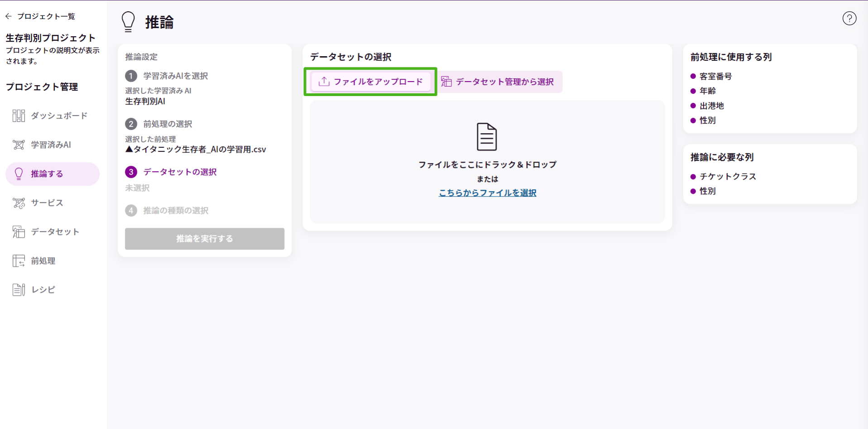
Task: Click the ダッシュボード sidebar icon
Action: (x=19, y=116)
